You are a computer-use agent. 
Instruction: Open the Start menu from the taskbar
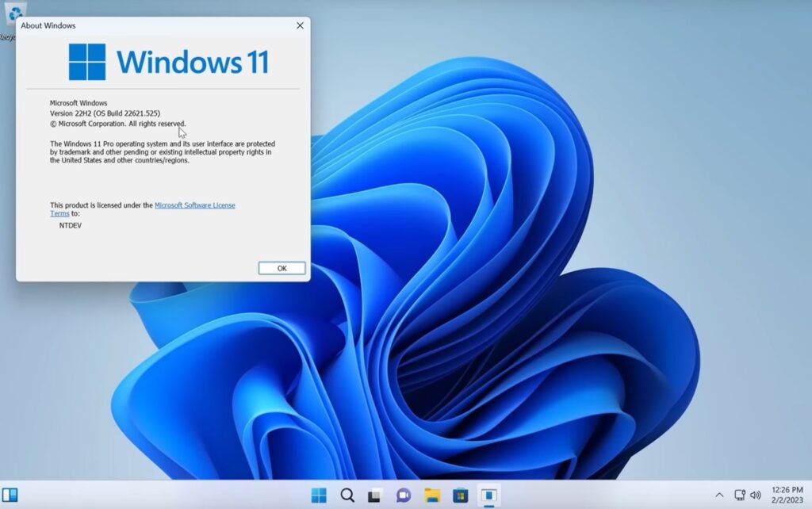(x=319, y=496)
